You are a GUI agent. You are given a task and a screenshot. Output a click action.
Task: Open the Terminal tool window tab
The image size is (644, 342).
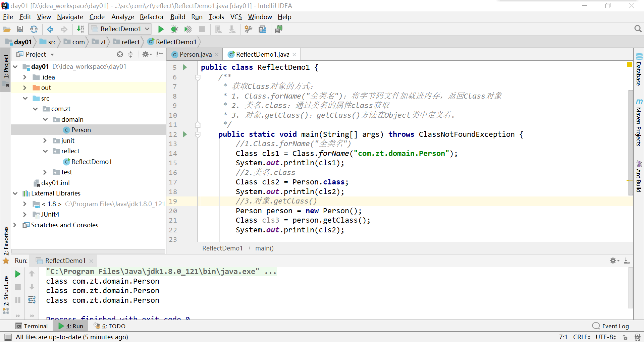tap(32, 326)
